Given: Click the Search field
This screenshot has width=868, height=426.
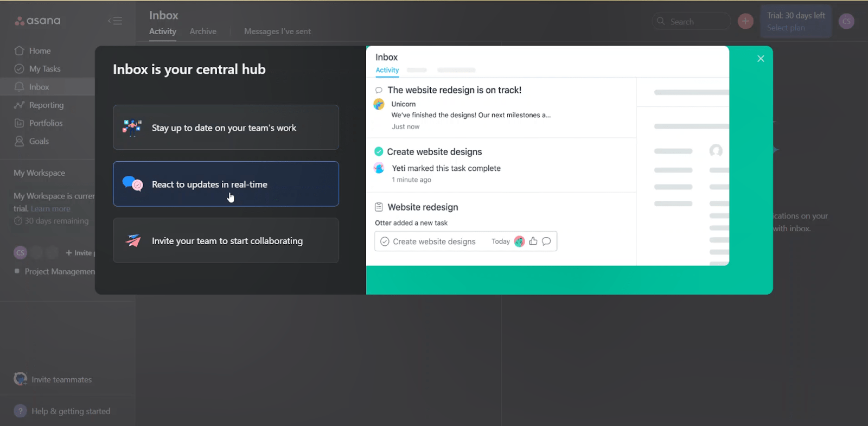Looking at the screenshot, I should click(691, 21).
